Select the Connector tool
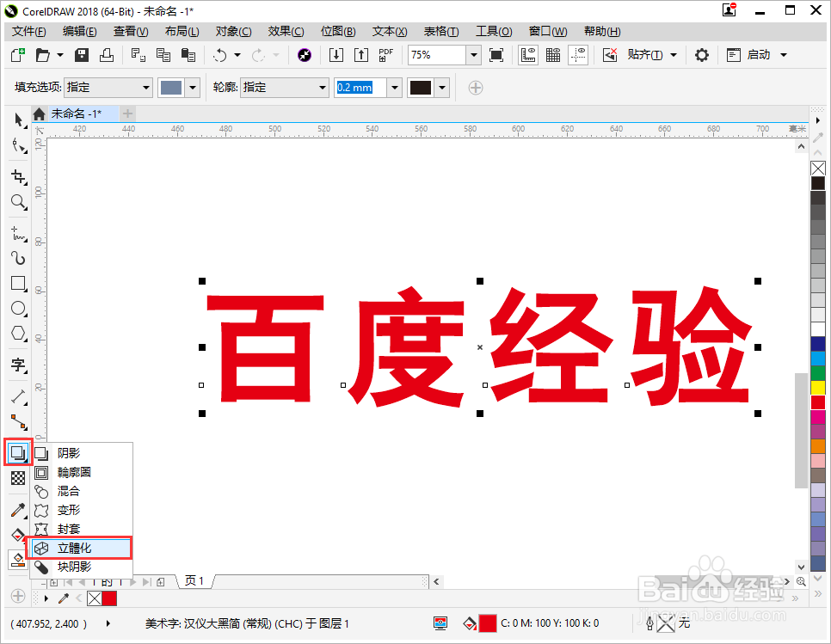The height and width of the screenshot is (644, 831). [18, 422]
